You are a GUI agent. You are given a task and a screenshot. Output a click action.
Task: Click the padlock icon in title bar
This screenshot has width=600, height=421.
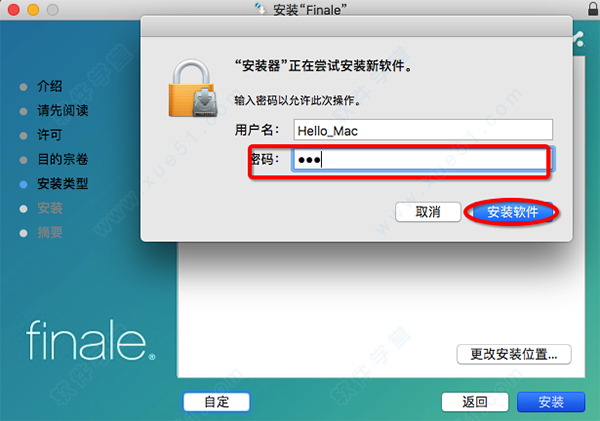(593, 9)
